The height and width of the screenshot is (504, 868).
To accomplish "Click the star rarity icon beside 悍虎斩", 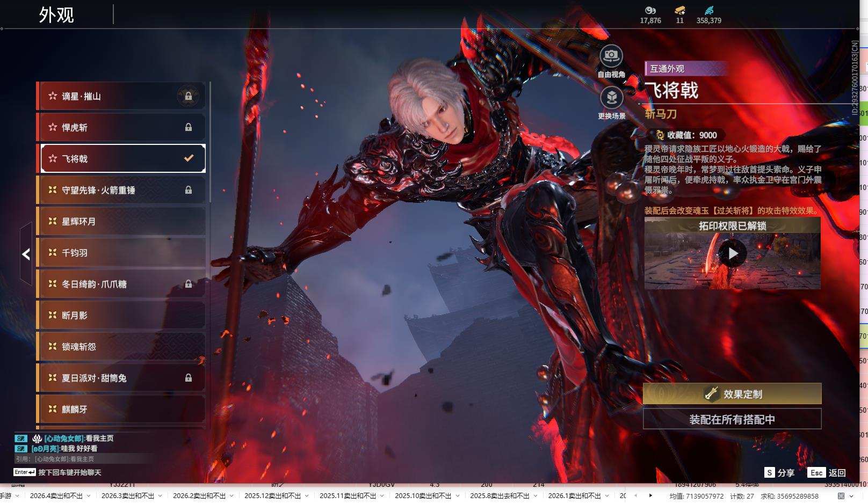I will click(x=53, y=127).
